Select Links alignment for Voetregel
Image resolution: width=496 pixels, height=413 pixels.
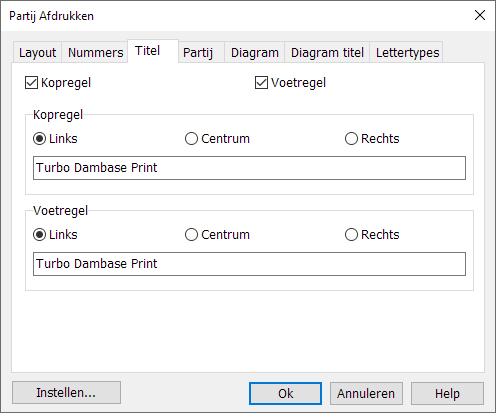coord(39,235)
